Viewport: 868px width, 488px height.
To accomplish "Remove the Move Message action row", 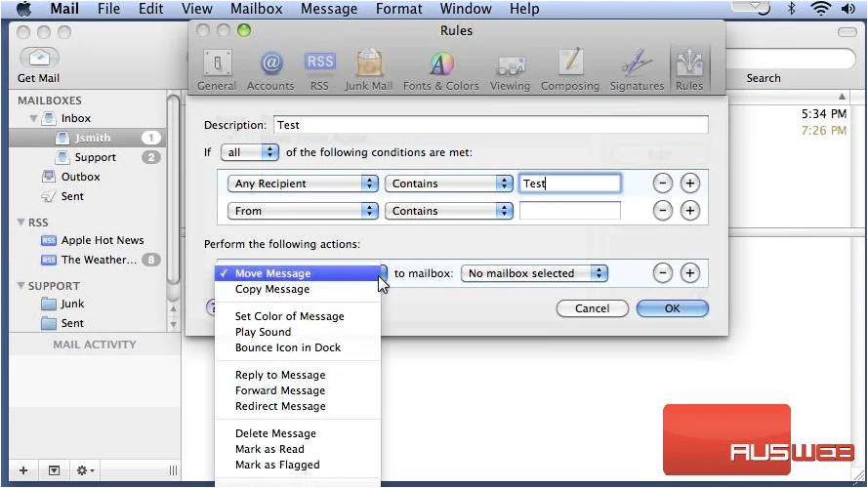I will click(663, 272).
